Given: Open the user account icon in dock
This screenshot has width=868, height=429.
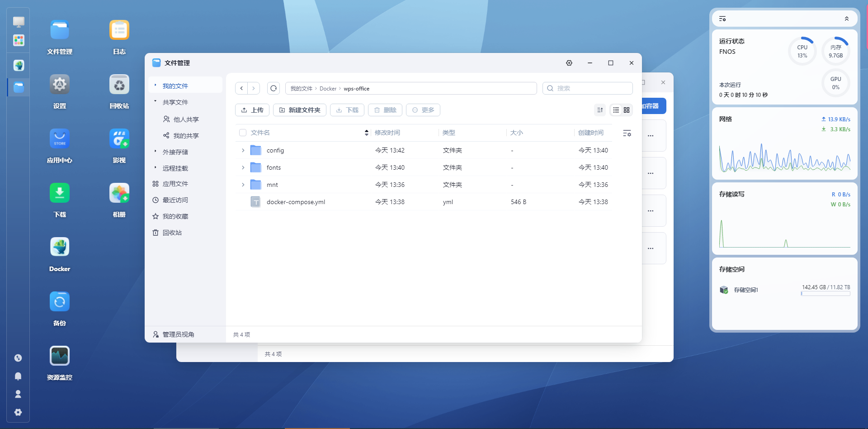Looking at the screenshot, I should pyautogui.click(x=18, y=394).
